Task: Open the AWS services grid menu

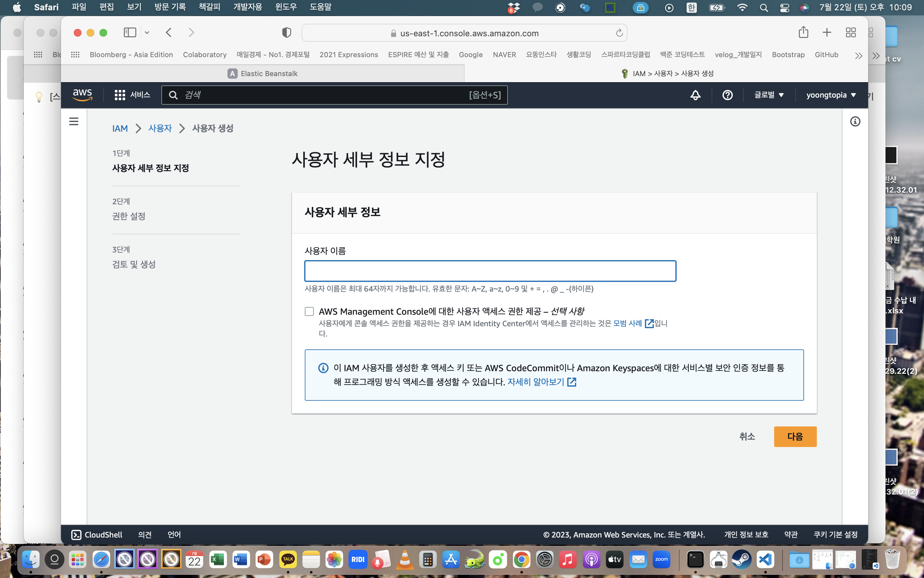Action: click(119, 95)
